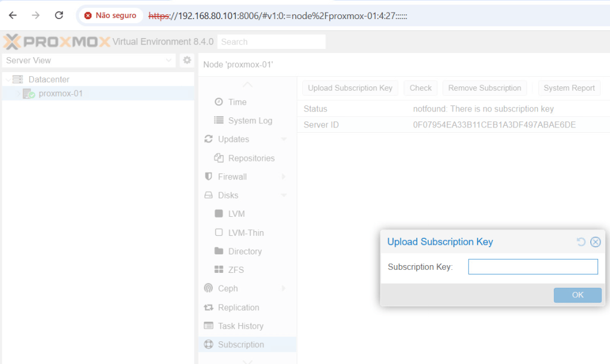Viewport: 610px width, 364px height.
Task: Expand the Firewall submenu arrow
Action: (x=284, y=177)
